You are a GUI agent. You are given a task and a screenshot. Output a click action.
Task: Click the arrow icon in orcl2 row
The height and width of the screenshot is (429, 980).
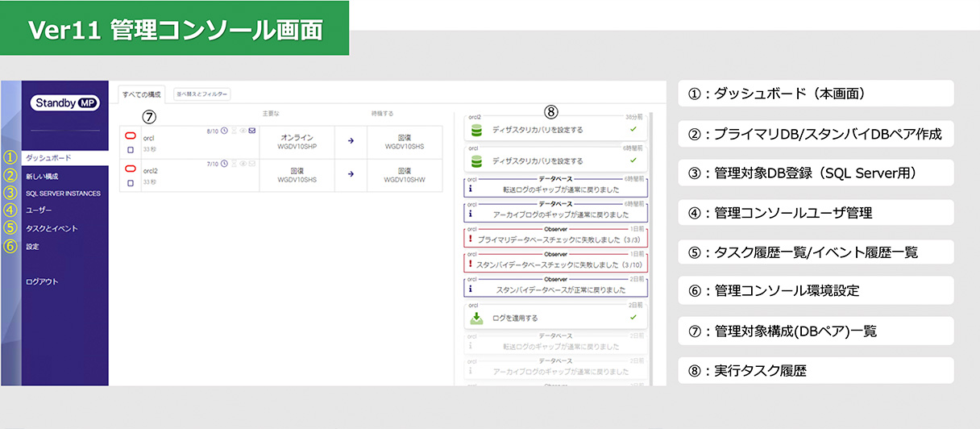[x=351, y=174]
